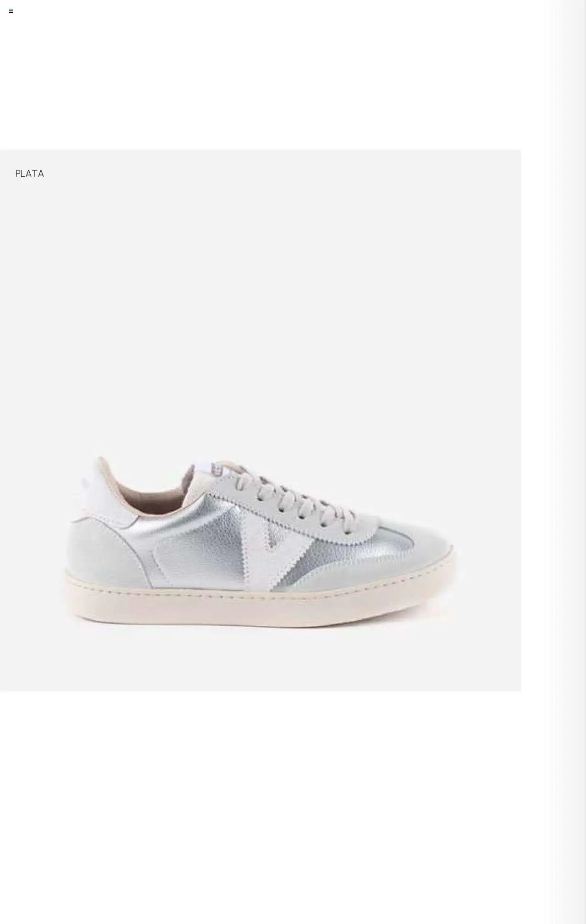Select the PLATA color label

pos(30,174)
